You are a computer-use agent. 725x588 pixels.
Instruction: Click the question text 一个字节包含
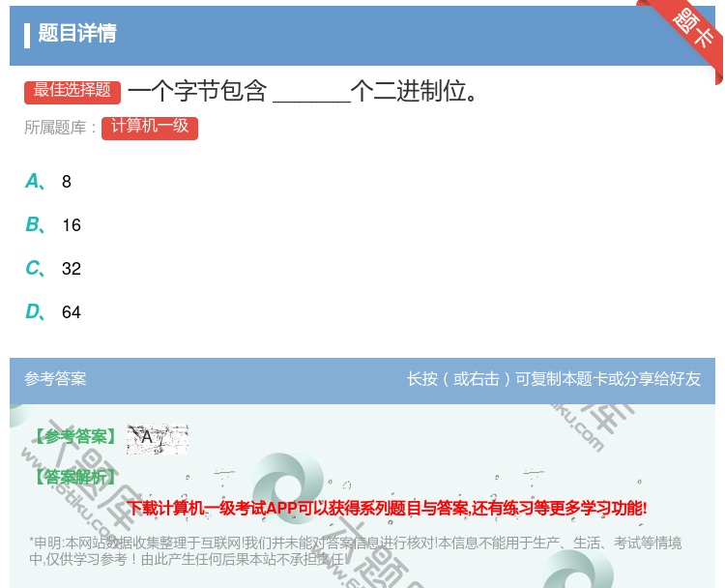(x=197, y=91)
